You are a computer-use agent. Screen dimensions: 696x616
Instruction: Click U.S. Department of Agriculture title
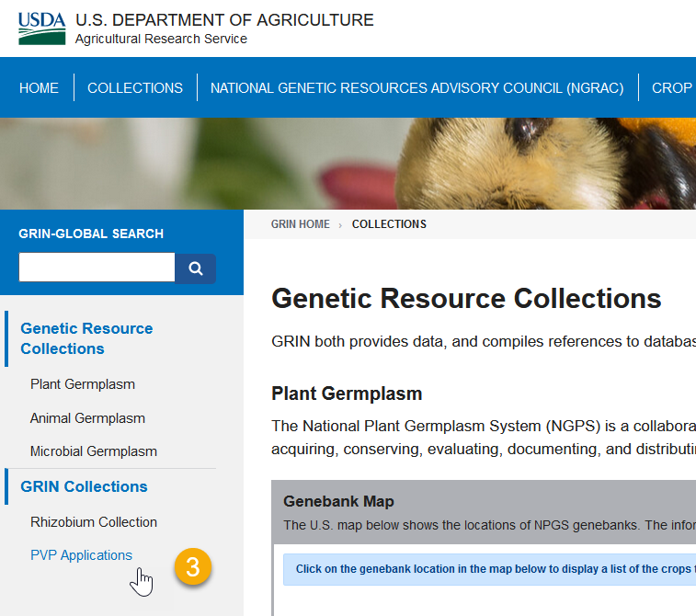click(x=224, y=20)
